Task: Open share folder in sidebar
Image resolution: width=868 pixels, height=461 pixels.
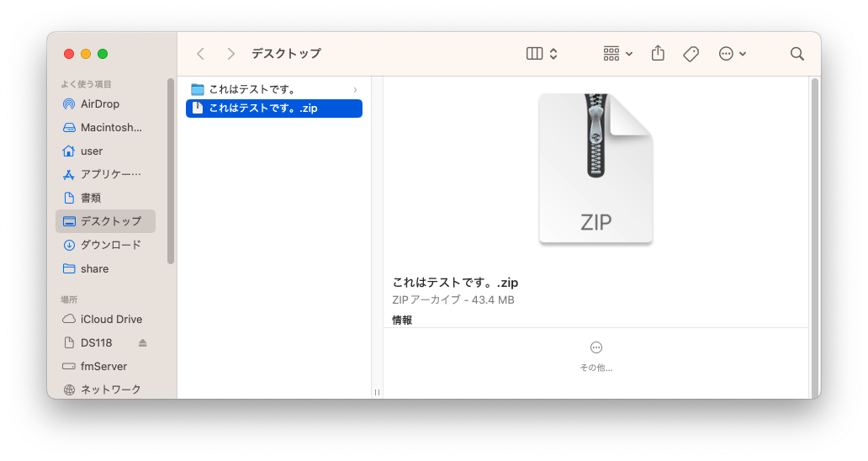Action: (x=105, y=268)
